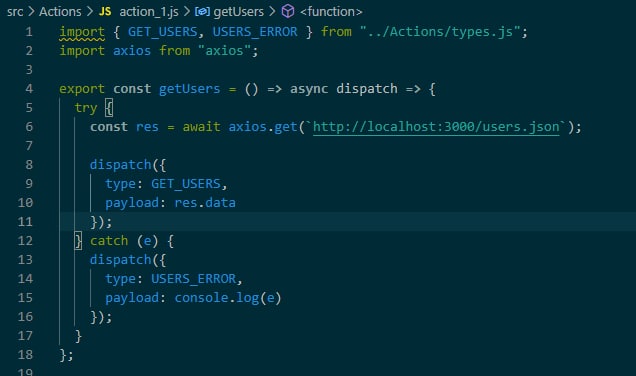Click the cube function icon in breadcrumb
This screenshot has width=636, height=376.
[x=288, y=11]
